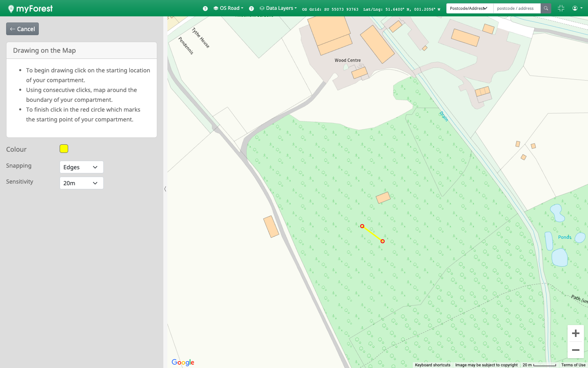This screenshot has height=368, width=588.
Task: Open the OS Road base map menu
Action: [229, 8]
